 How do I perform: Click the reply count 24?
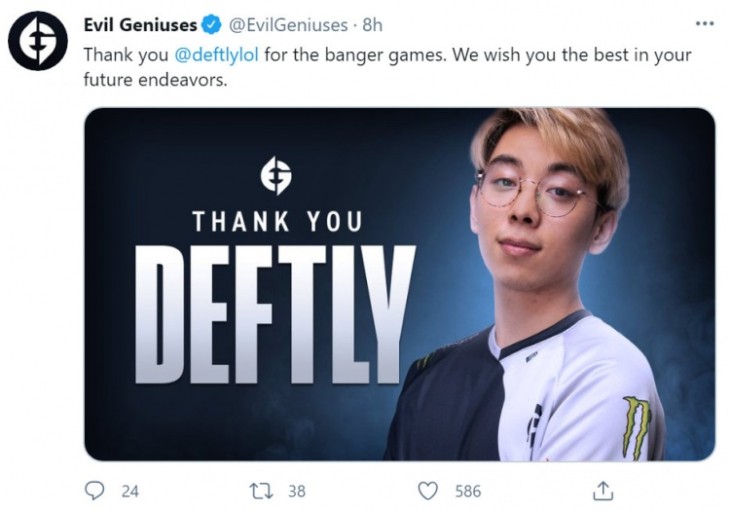tap(130, 491)
